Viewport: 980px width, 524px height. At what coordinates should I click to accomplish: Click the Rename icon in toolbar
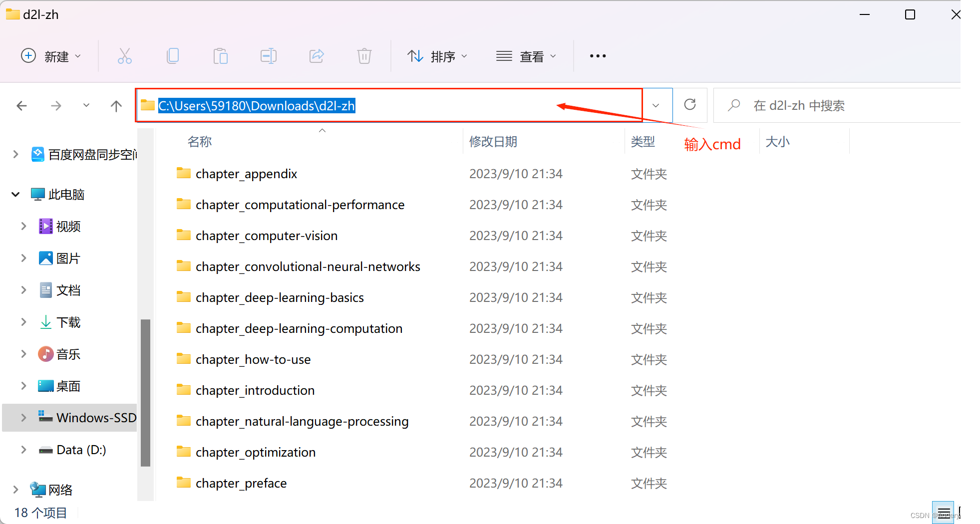(x=269, y=56)
